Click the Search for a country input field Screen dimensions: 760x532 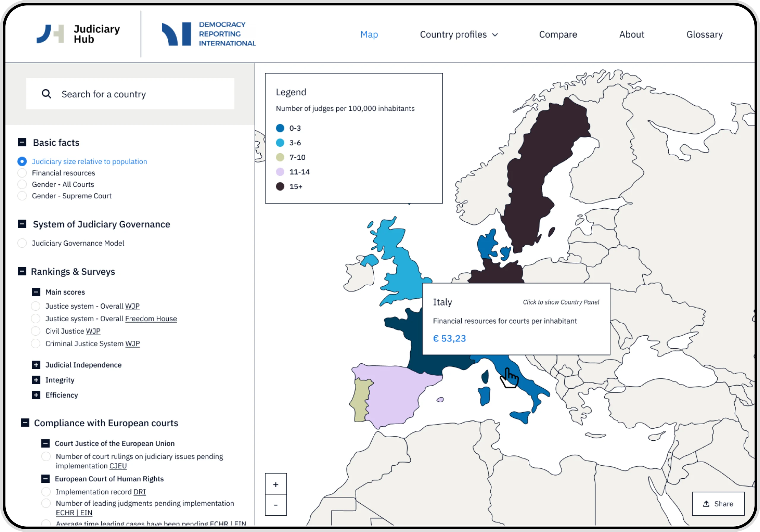(x=132, y=94)
